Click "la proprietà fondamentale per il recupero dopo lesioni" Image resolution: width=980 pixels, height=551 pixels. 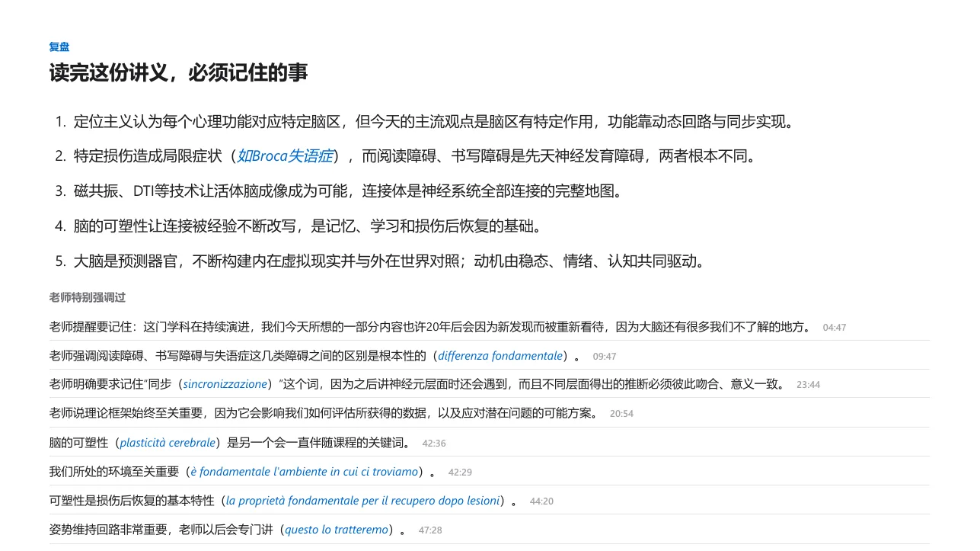click(x=363, y=501)
